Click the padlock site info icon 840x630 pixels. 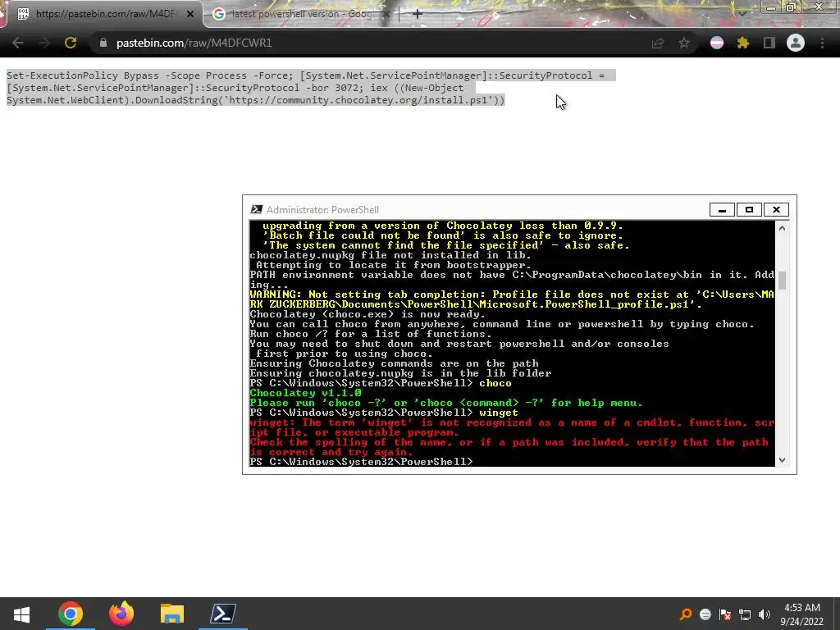[x=103, y=43]
